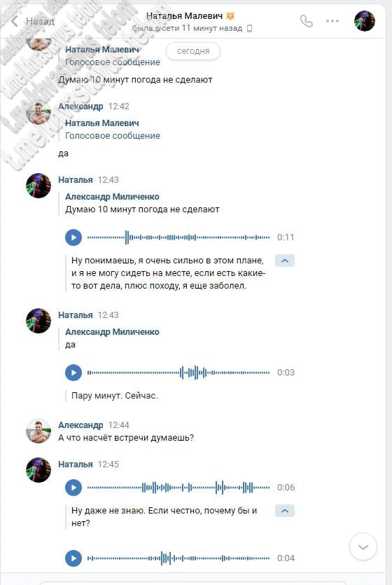
Task: Open Наталья Малевич's profile from the chat title
Action: point(184,16)
